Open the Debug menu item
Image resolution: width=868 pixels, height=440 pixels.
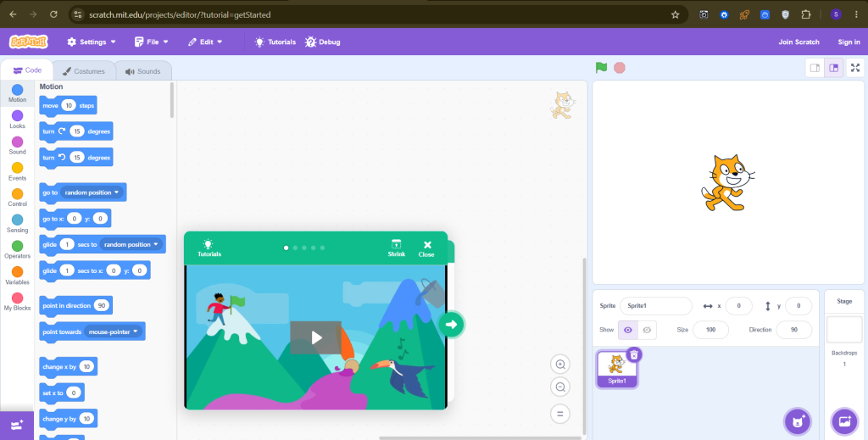(x=323, y=42)
